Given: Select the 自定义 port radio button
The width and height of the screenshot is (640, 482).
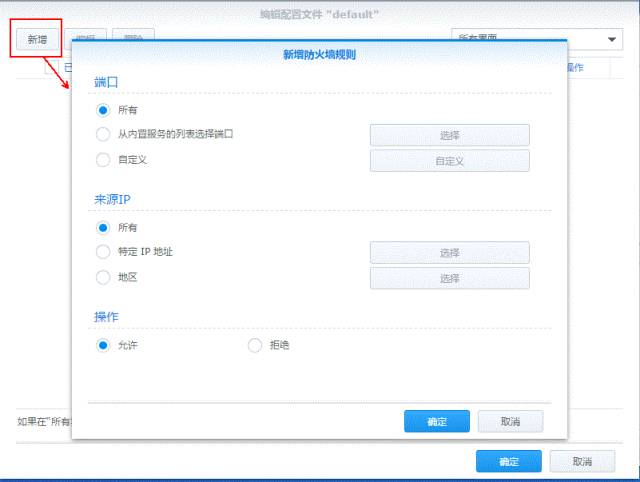Looking at the screenshot, I should [x=102, y=159].
